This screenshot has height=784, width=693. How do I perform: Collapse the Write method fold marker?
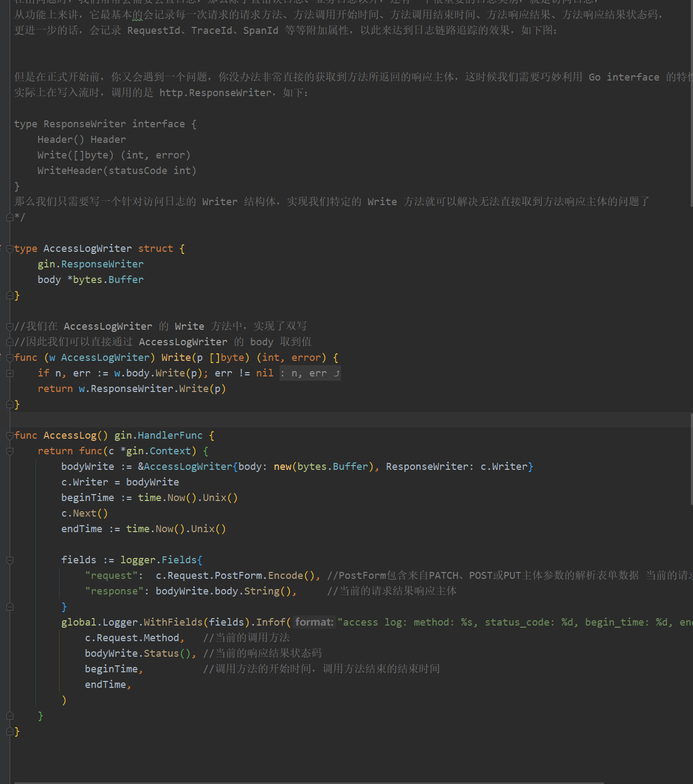10,358
